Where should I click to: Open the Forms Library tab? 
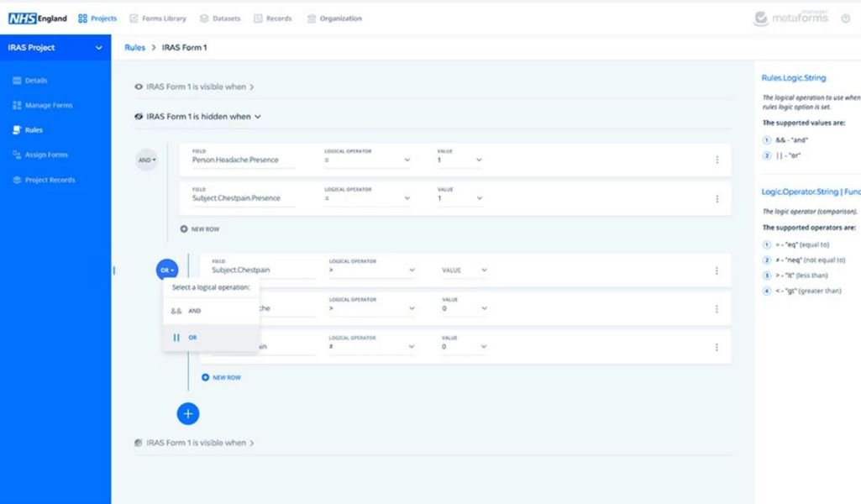coord(158,18)
